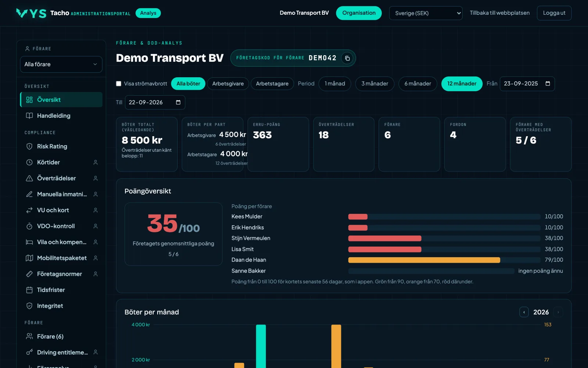Open the Till date calendar picker
The width and height of the screenshot is (588, 368).
tap(178, 102)
